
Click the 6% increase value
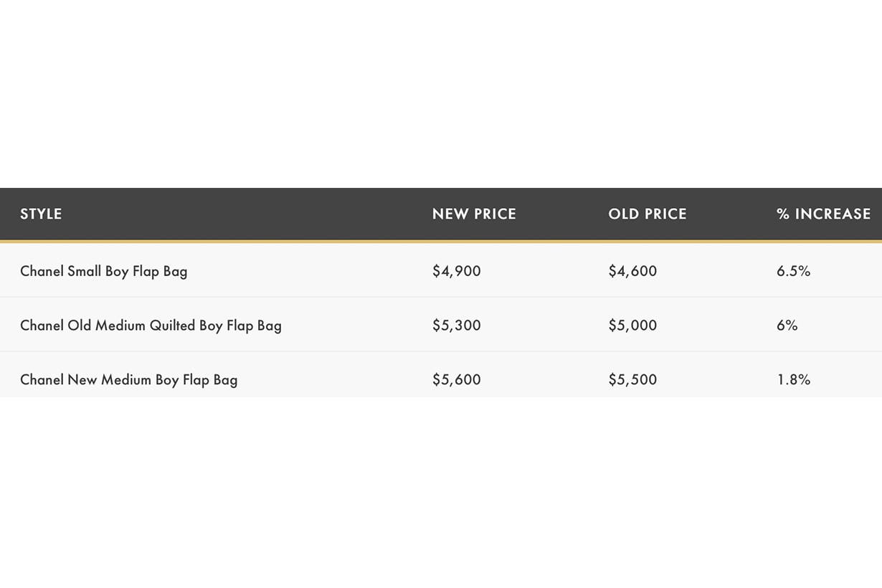787,326
